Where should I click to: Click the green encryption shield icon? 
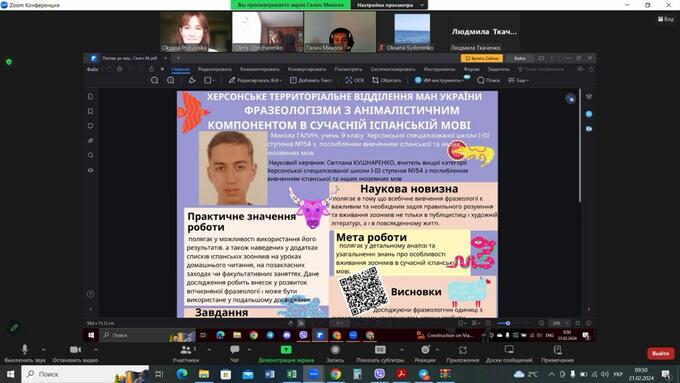(9, 62)
